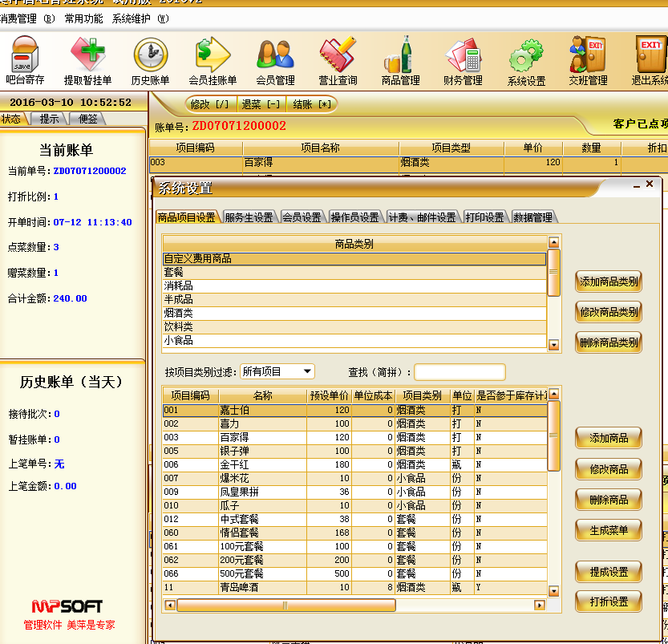Click vertical scrollbar thumb in product table
This screenshot has height=644, width=668.
553,435
